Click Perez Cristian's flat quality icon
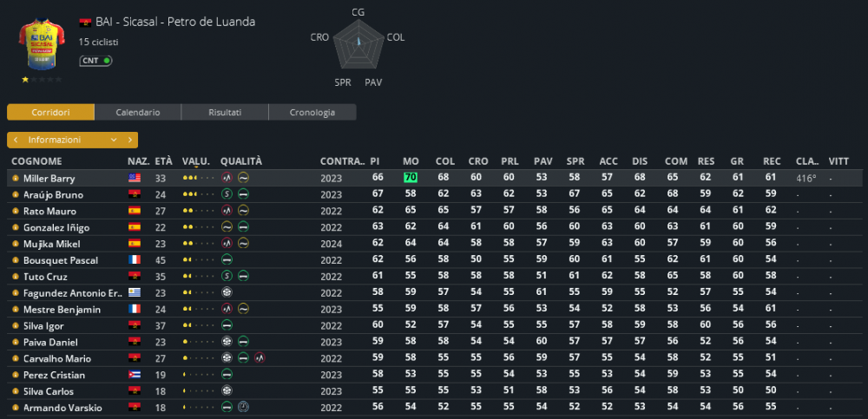Screen dimensions: 868x419 click(x=227, y=374)
